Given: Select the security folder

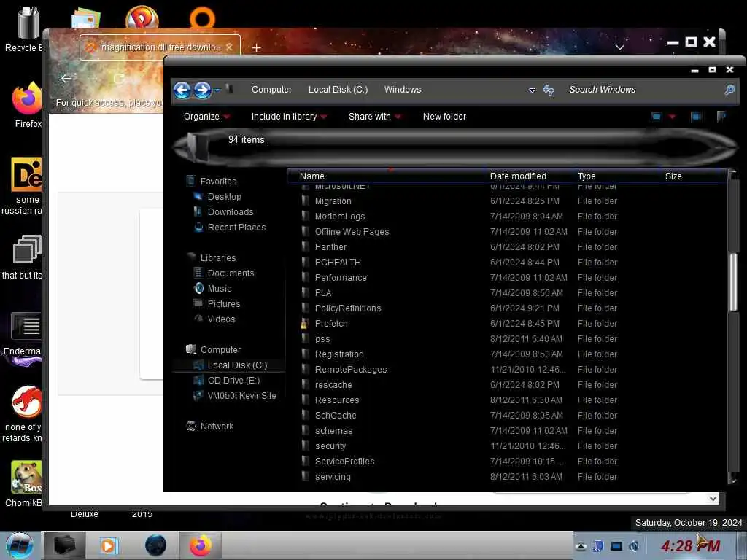Looking at the screenshot, I should click(330, 446).
